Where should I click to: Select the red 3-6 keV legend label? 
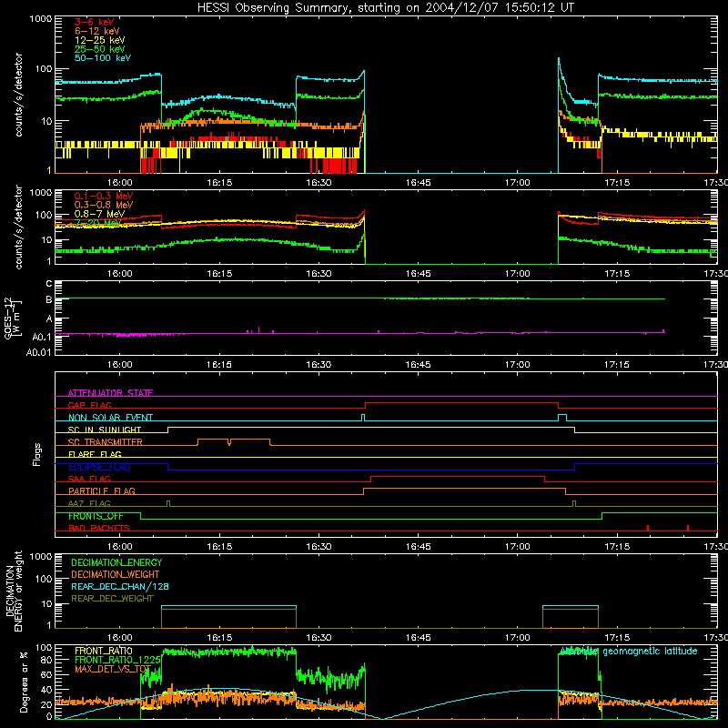point(95,22)
